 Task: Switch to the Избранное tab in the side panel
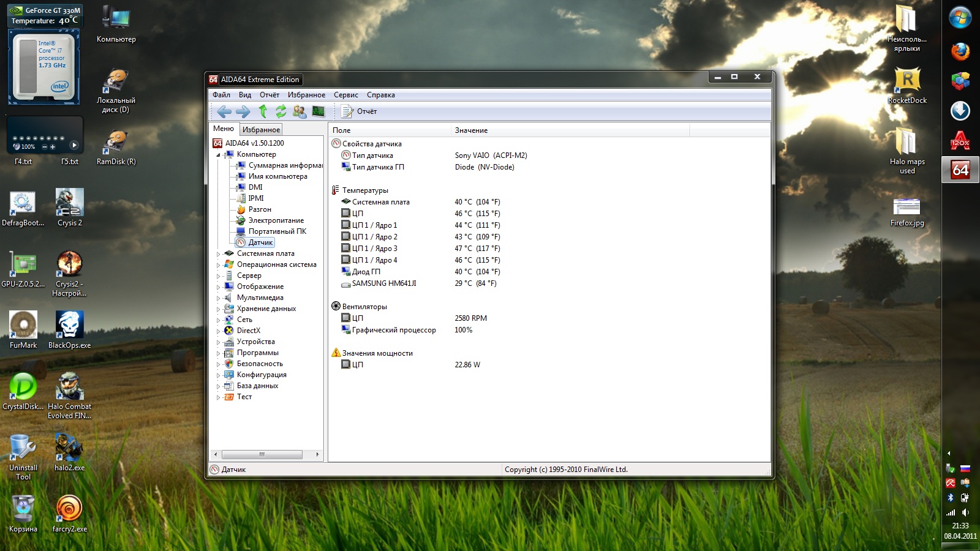(261, 130)
